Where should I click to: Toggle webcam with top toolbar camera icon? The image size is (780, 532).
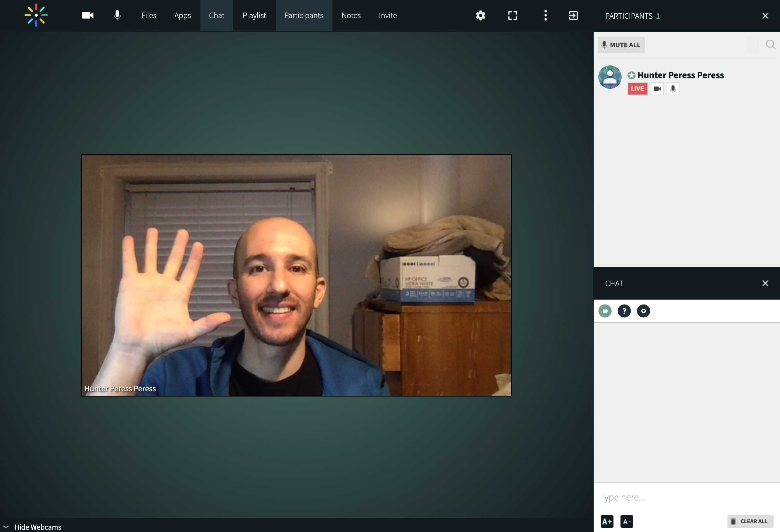(88, 15)
